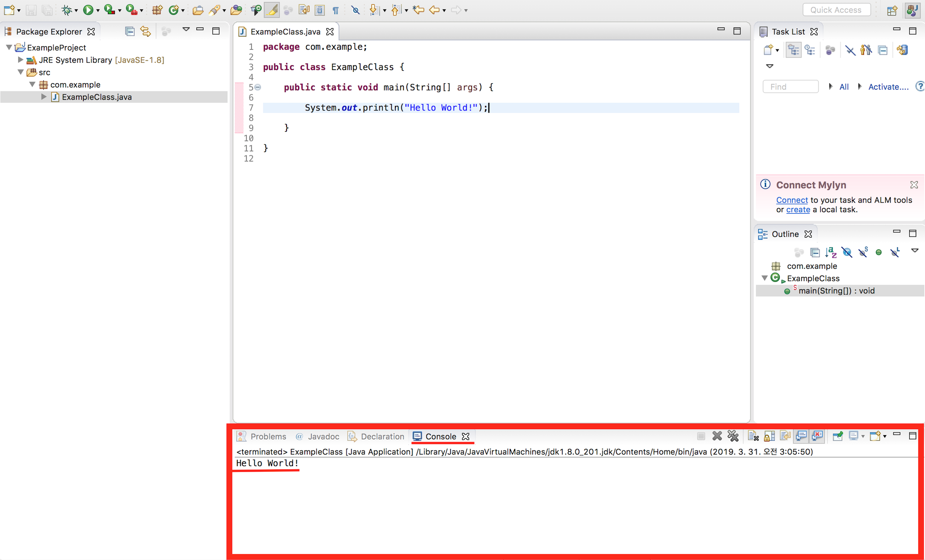The image size is (925, 560).
Task: Select main(String[]) in Outline view
Action: (x=836, y=291)
